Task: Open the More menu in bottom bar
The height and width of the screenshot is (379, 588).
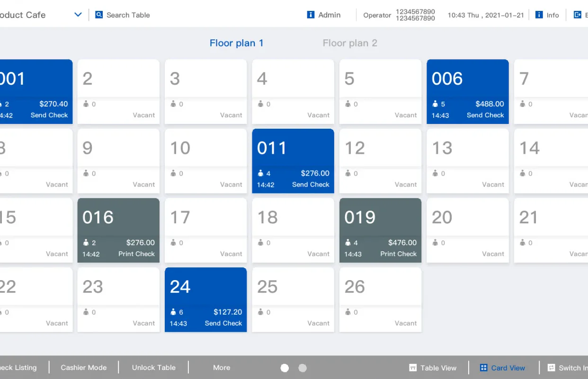Action: click(x=222, y=368)
